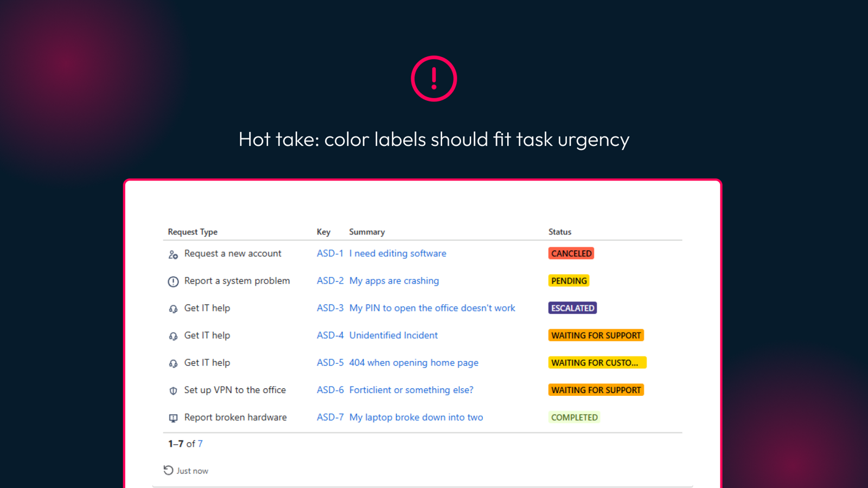Click the WAITING FOR CUSTO... status label
The width and height of the screenshot is (868, 488).
[x=597, y=363]
